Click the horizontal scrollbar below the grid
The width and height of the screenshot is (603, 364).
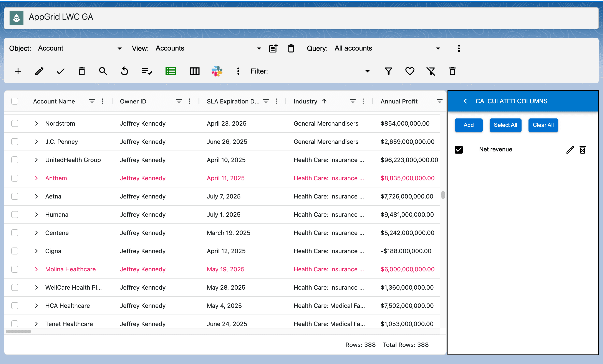tap(19, 331)
